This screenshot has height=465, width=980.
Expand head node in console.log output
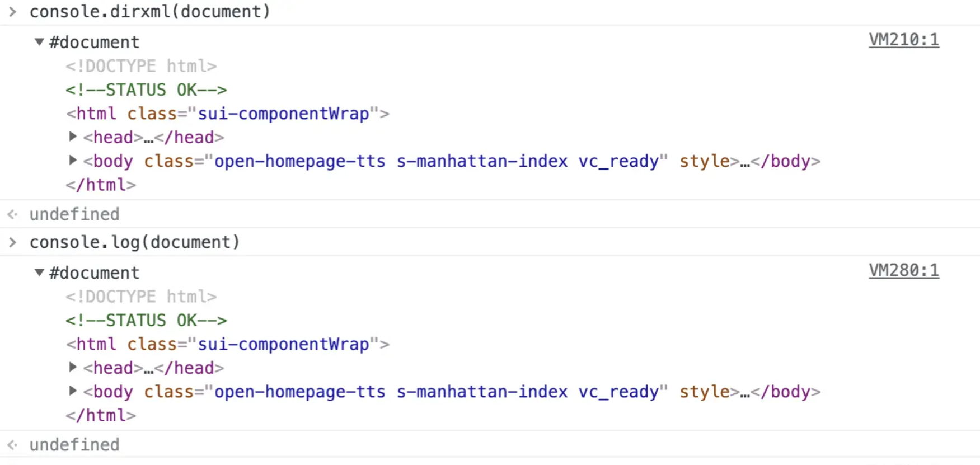(73, 367)
